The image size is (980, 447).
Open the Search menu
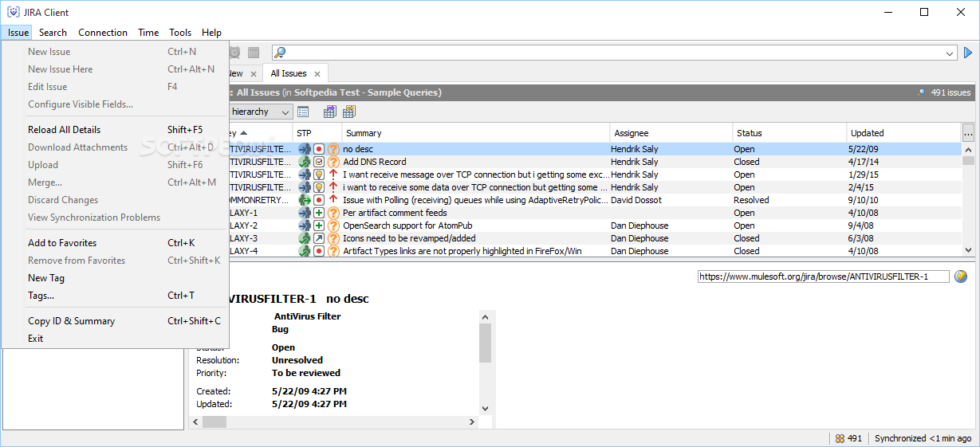pyautogui.click(x=53, y=33)
